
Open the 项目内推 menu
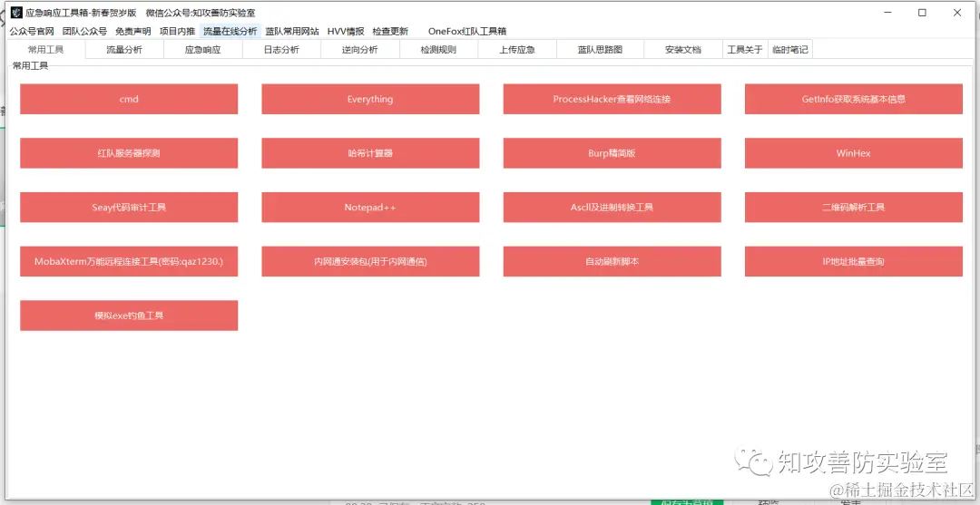tap(178, 31)
